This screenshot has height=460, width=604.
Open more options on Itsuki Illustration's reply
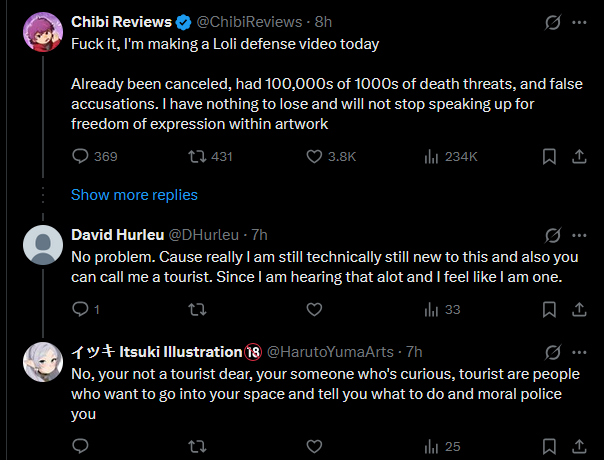tap(579, 353)
